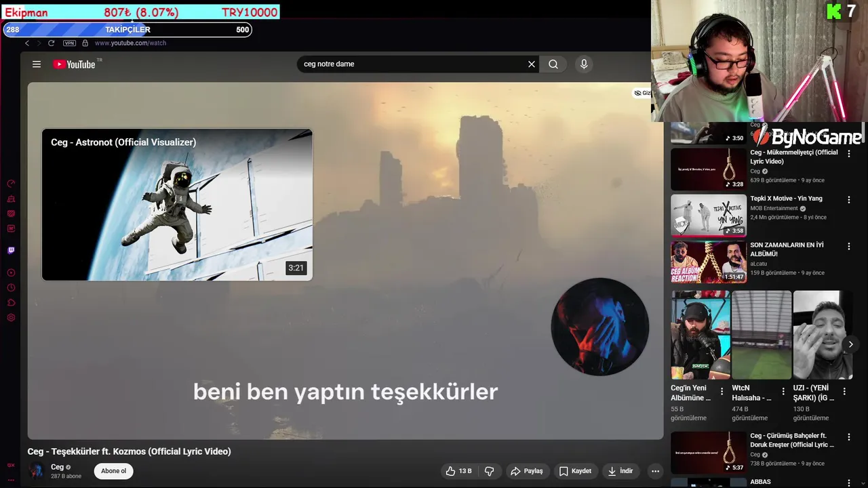Open the history clock icon in sidebar

pos(11,287)
